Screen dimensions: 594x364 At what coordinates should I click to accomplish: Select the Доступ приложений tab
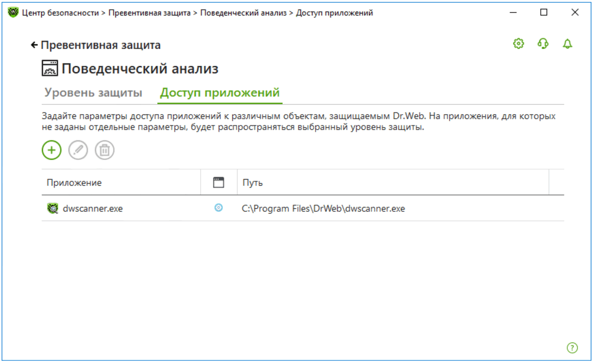click(220, 93)
